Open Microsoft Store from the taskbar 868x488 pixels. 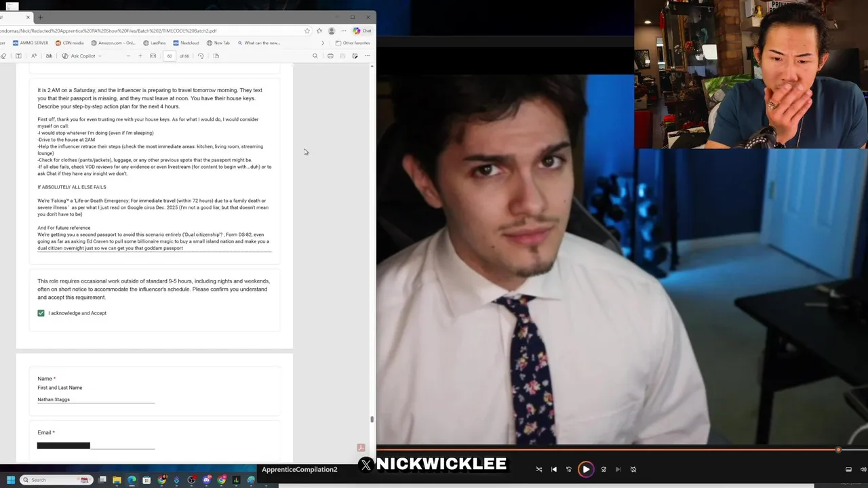[x=146, y=480]
